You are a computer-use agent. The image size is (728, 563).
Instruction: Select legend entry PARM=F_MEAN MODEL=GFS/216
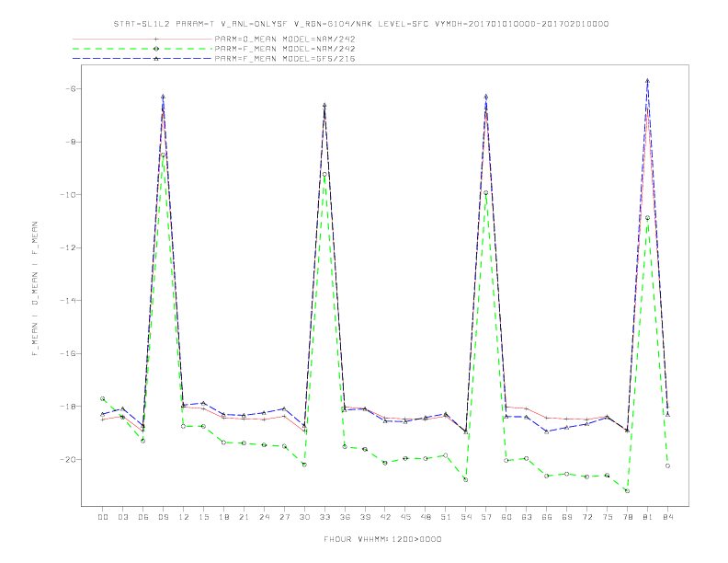pos(285,59)
